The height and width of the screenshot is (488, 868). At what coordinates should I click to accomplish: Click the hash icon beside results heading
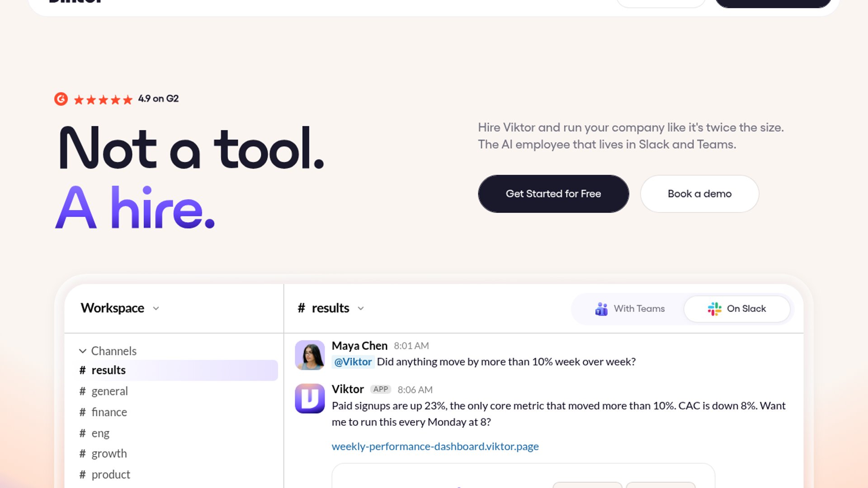[302, 308]
